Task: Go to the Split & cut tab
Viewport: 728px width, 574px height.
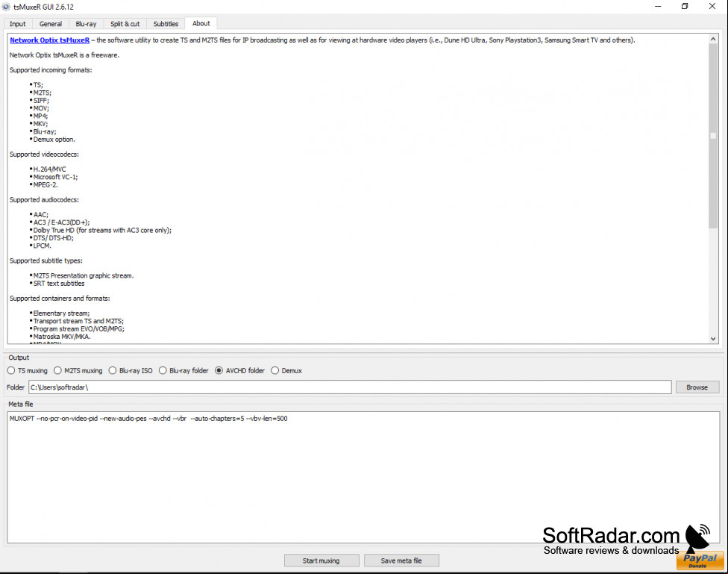Action: [x=125, y=24]
